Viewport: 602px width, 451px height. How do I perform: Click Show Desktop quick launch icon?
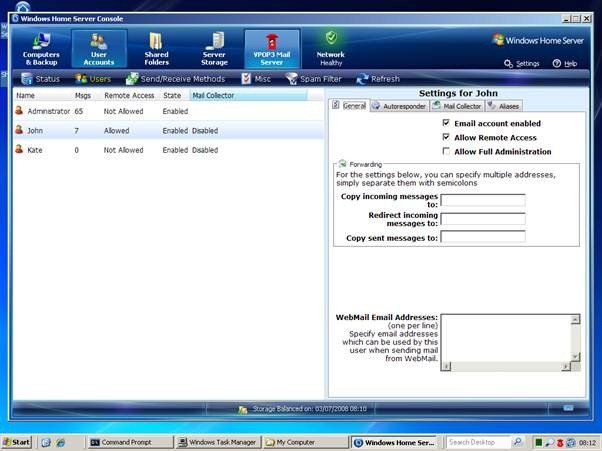[46, 443]
